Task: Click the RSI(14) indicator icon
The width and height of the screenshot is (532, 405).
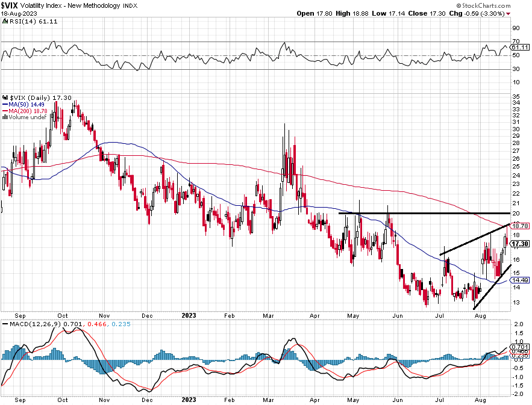Action: click(5, 21)
